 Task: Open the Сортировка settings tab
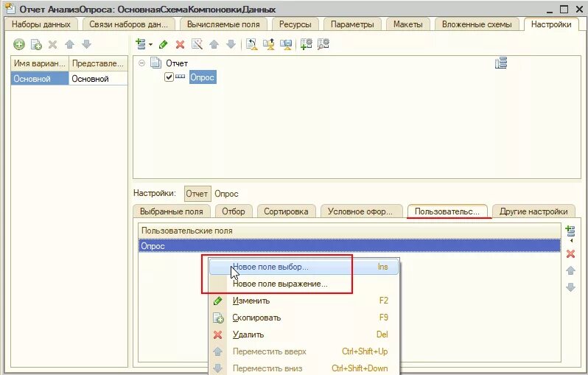tap(286, 211)
